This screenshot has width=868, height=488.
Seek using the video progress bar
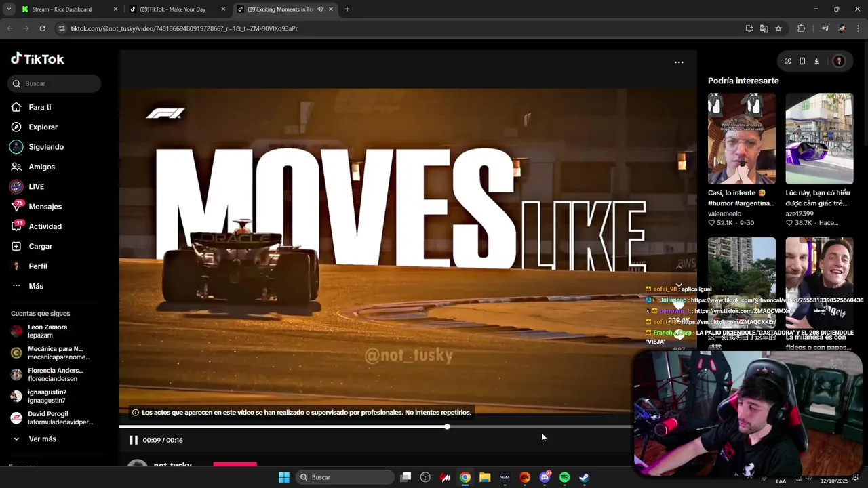(375, 426)
